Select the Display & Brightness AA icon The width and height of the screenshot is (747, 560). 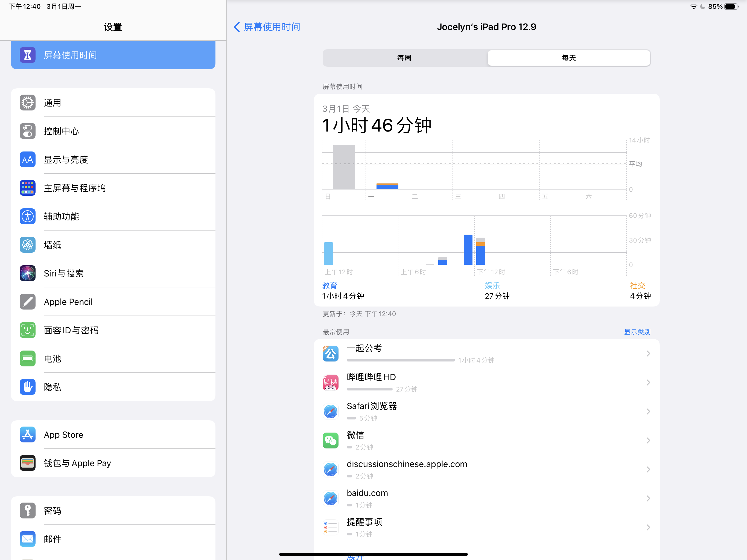point(27,159)
